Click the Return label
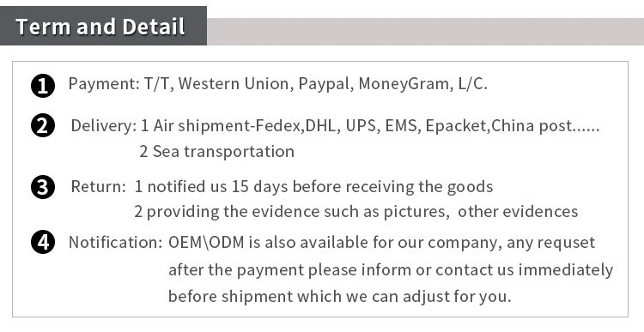The width and height of the screenshot is (644, 332). click(x=99, y=187)
